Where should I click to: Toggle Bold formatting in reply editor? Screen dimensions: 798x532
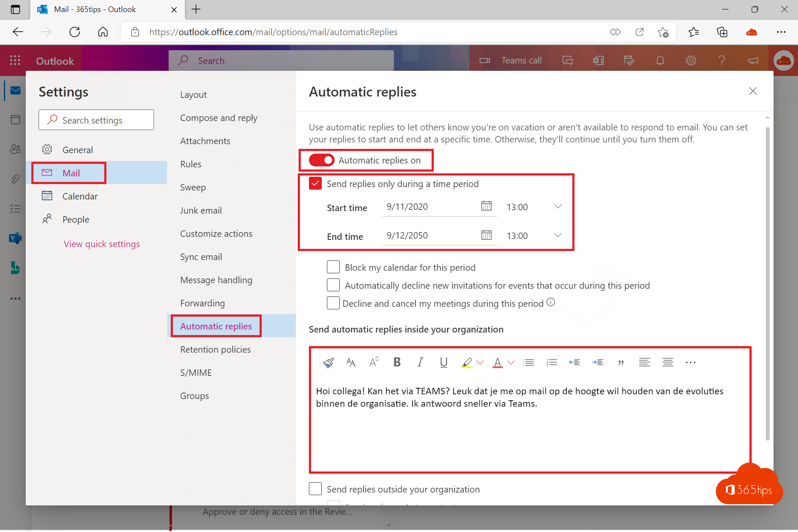pos(397,363)
